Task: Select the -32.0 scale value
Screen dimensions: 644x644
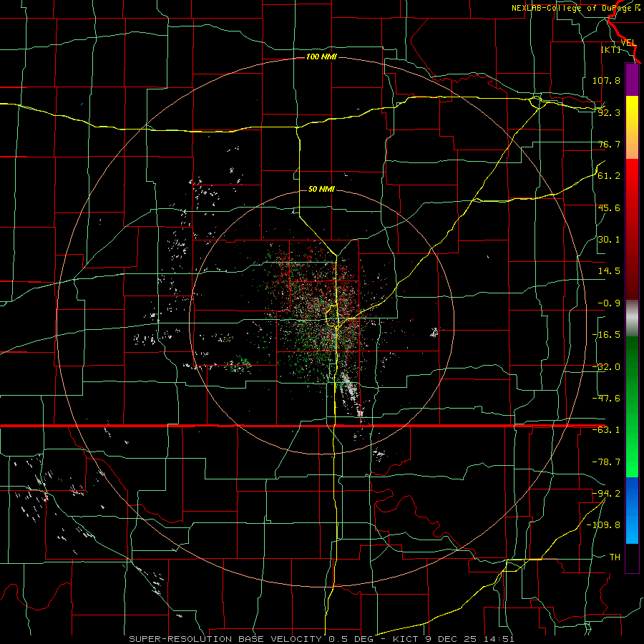Action: (x=606, y=367)
